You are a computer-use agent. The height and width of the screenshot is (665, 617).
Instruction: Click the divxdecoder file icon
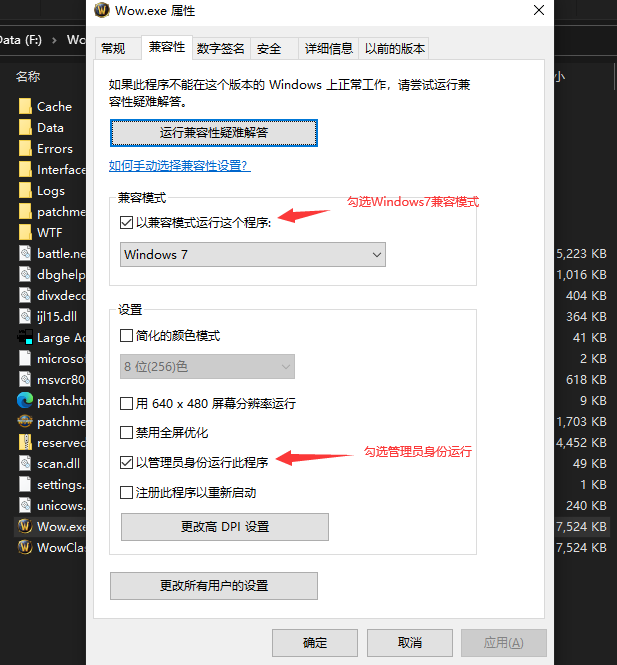pyautogui.click(x=25, y=296)
